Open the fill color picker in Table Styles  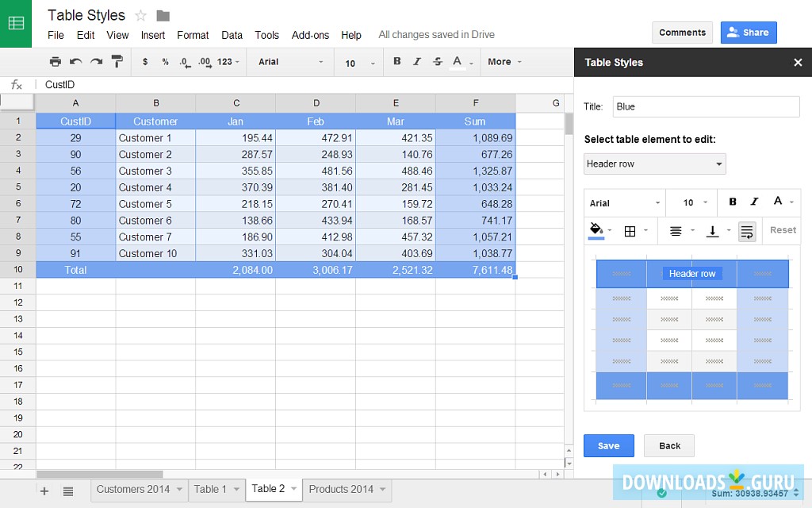coord(596,230)
